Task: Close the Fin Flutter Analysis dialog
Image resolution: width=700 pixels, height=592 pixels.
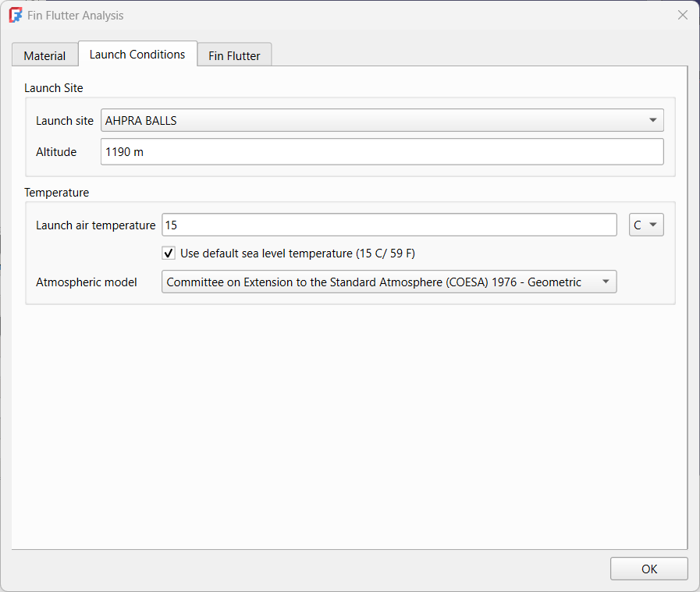Action: 682,15
